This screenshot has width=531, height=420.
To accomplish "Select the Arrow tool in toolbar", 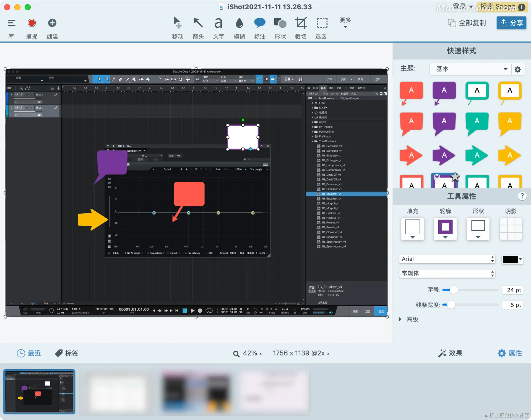I will (x=198, y=23).
